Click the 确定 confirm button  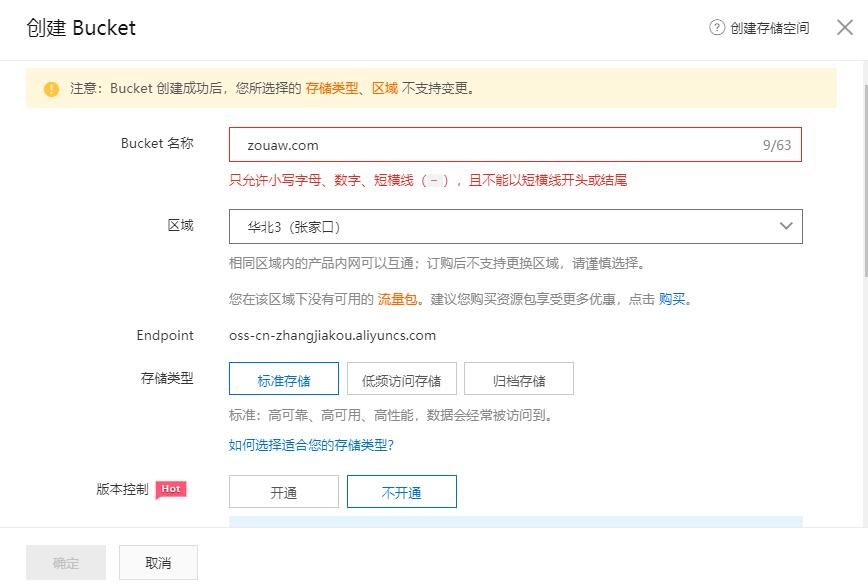(x=66, y=563)
